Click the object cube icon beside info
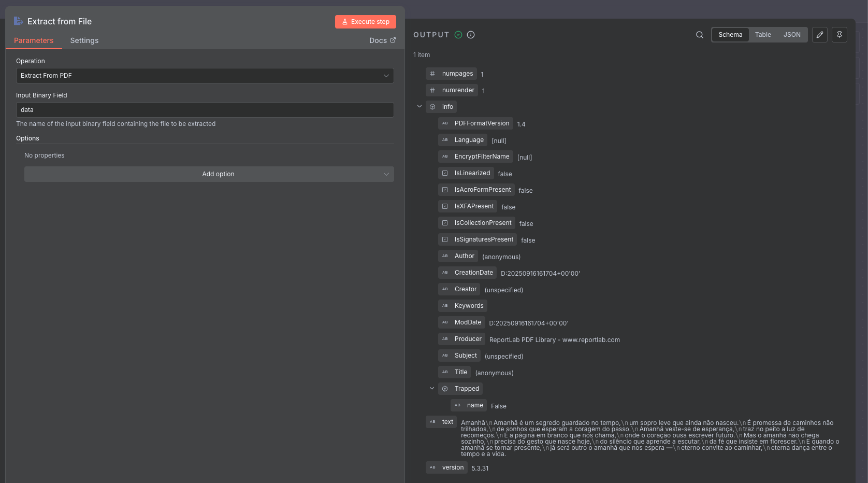The width and height of the screenshot is (868, 483). tap(432, 107)
